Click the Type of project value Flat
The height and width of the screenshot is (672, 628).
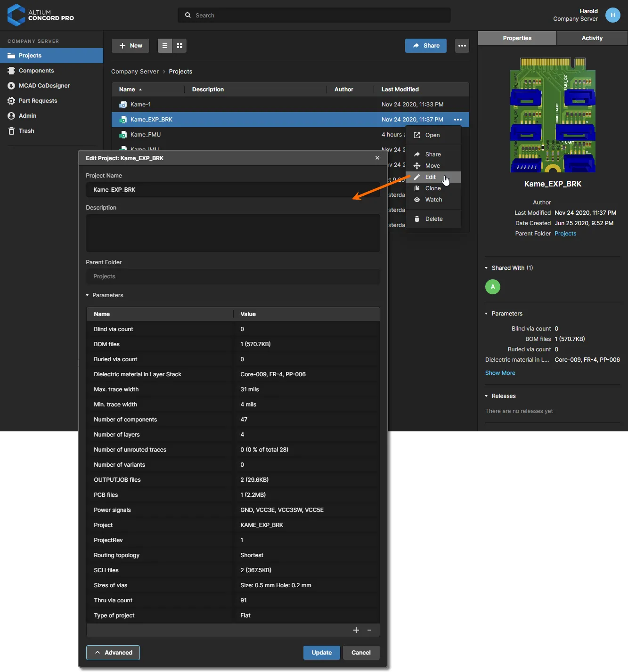(x=245, y=615)
